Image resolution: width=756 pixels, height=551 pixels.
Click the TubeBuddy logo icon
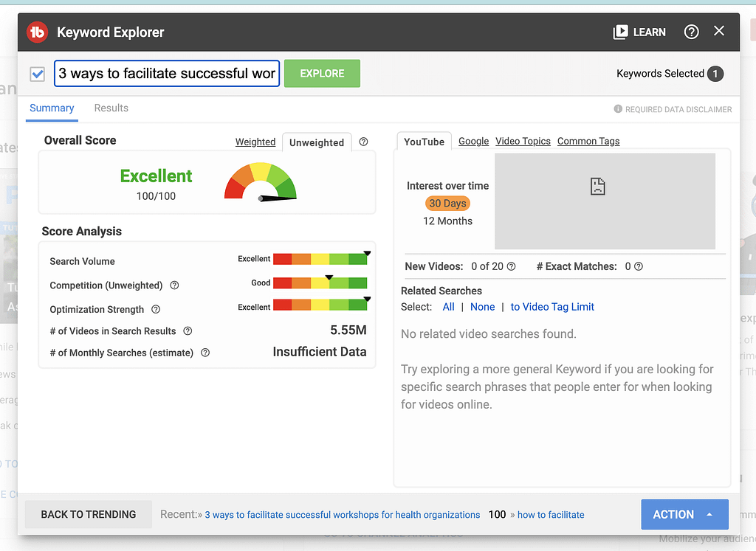coord(37,32)
